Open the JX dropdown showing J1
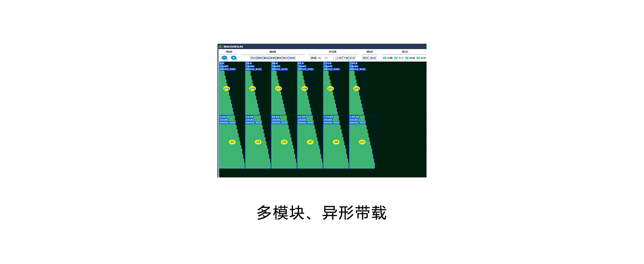The height and width of the screenshot is (264, 644). 330,58
